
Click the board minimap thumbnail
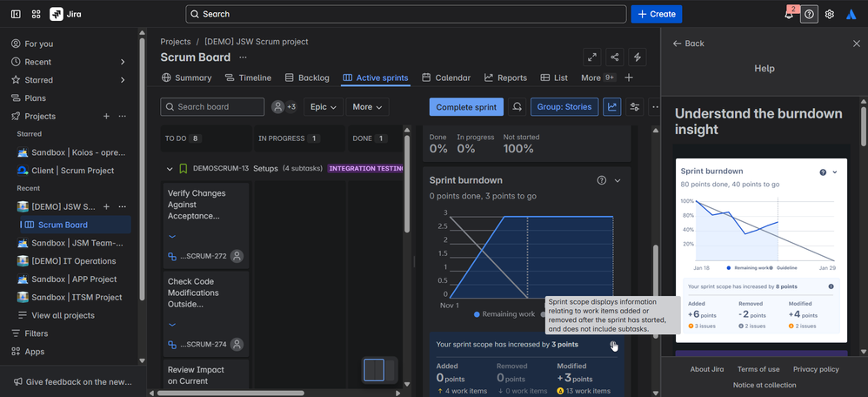[x=380, y=370]
